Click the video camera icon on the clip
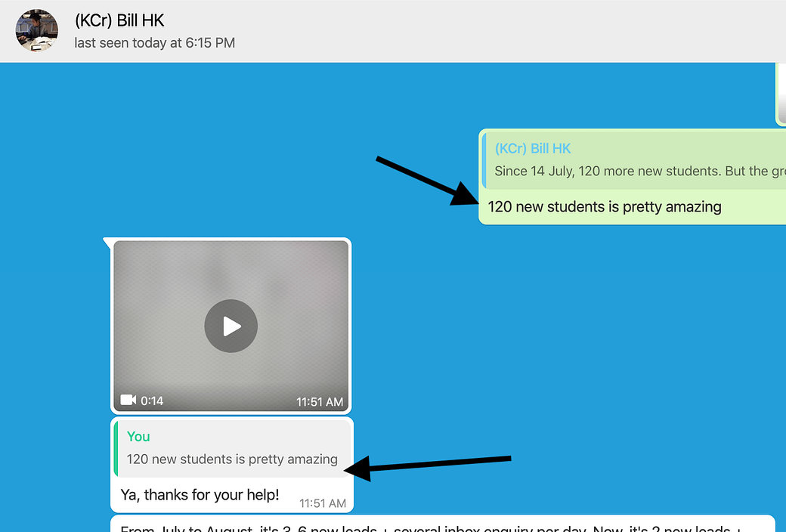This screenshot has height=532, width=786. pos(128,400)
